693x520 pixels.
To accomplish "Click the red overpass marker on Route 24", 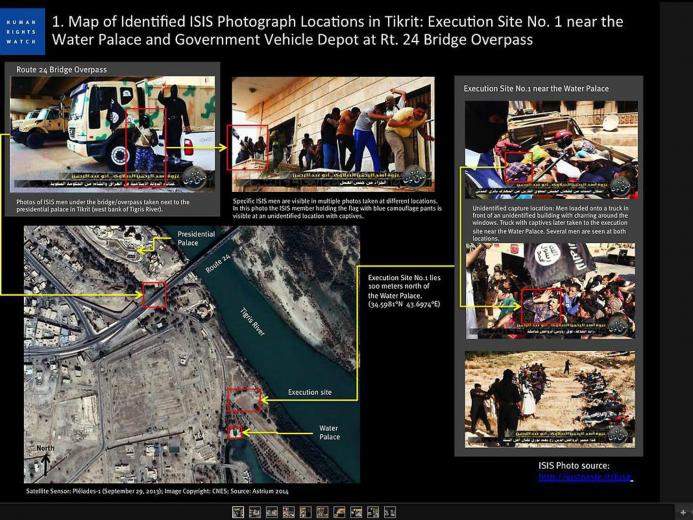I will tap(154, 294).
